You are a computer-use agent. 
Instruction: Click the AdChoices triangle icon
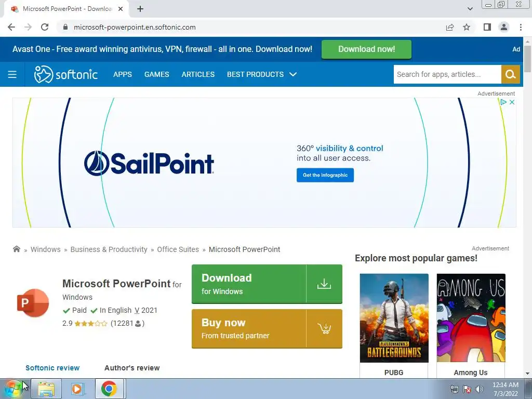503,102
